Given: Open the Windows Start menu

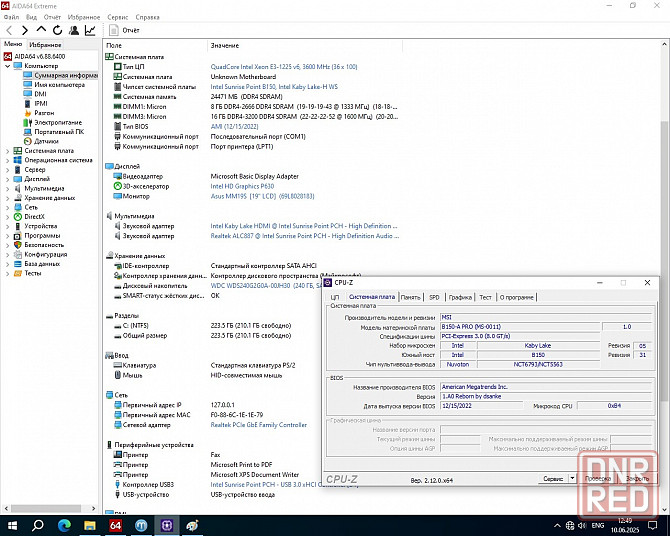Looking at the screenshot, I should 12,525.
